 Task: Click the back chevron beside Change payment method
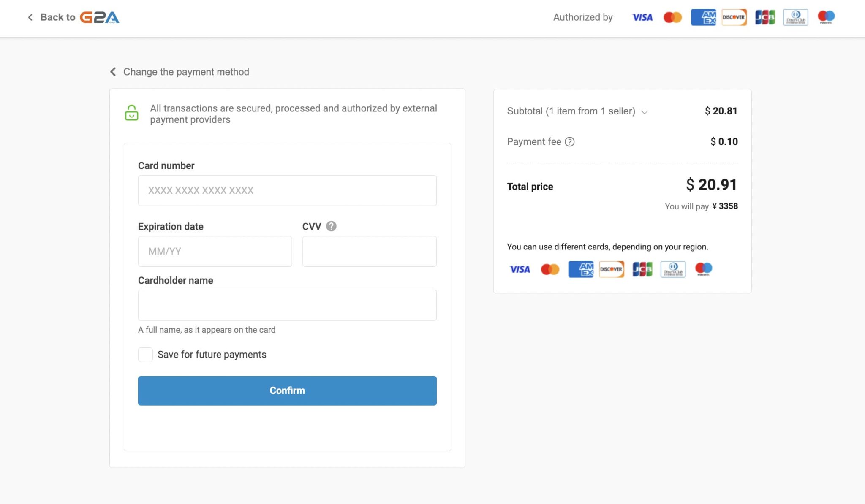[113, 72]
